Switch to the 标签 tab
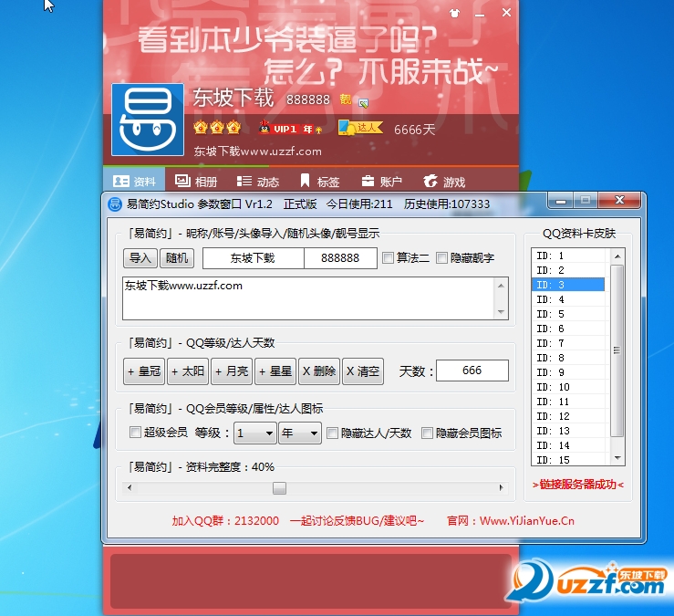The image size is (674, 616). pos(319,182)
